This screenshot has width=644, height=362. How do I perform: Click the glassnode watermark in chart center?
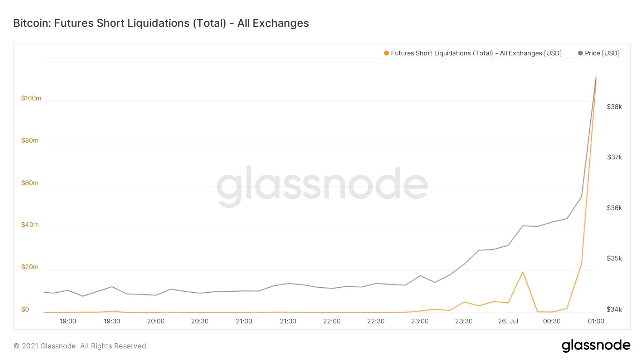[x=322, y=186]
